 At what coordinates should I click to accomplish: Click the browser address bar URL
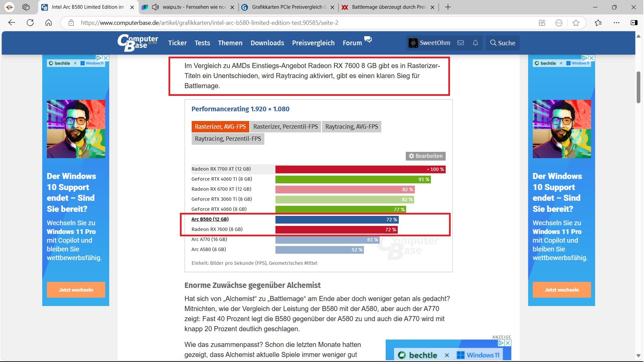coord(209,23)
